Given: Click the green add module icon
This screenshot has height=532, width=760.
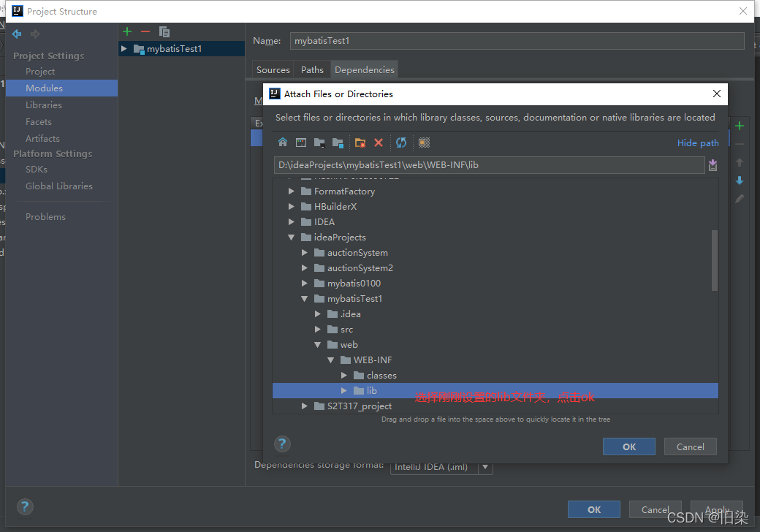Looking at the screenshot, I should click(127, 32).
